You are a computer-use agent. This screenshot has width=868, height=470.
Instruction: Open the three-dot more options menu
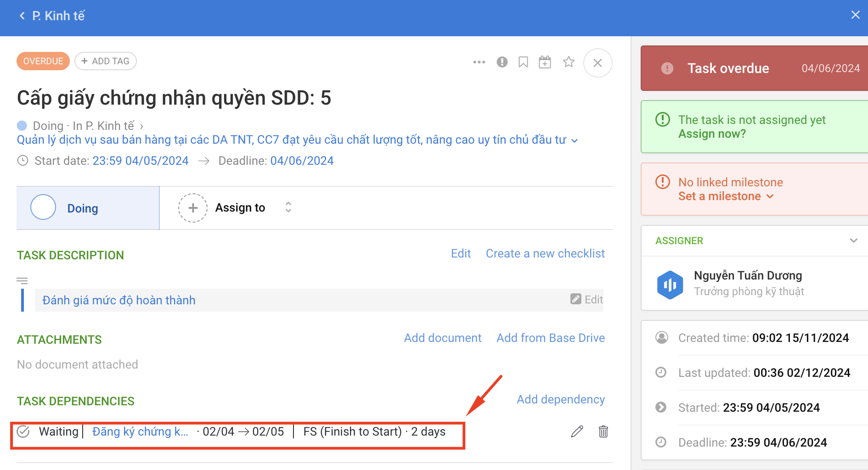(479, 62)
